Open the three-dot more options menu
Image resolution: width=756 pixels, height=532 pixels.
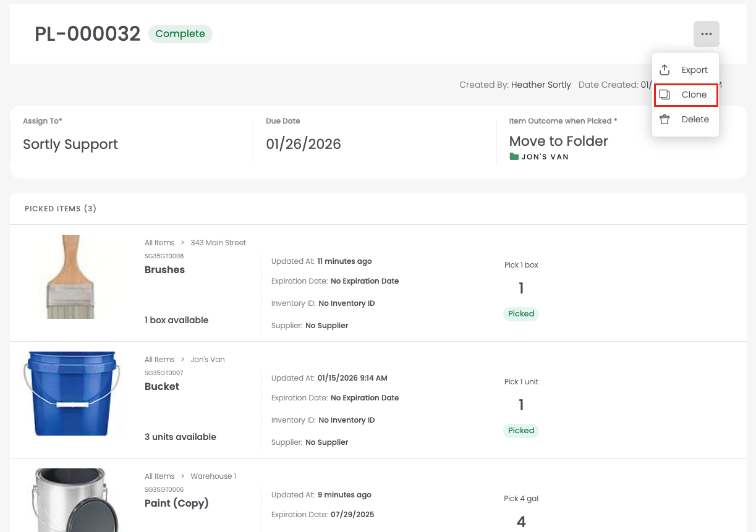[x=706, y=34]
